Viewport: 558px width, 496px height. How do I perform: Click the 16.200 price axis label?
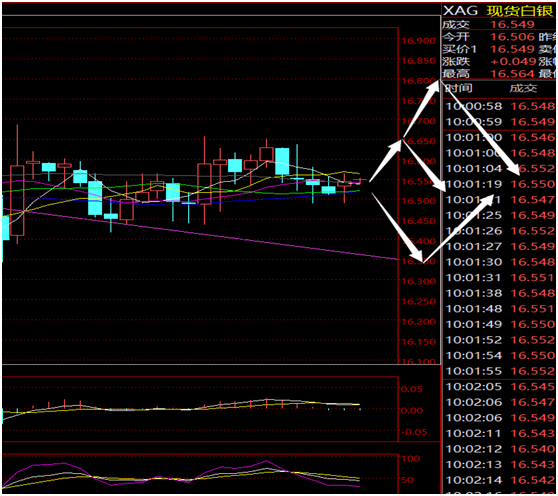tap(418, 322)
